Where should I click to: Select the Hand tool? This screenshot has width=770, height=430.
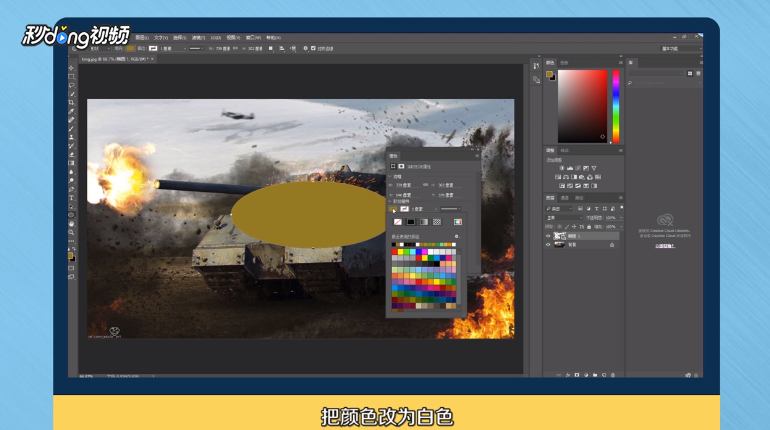[x=72, y=224]
